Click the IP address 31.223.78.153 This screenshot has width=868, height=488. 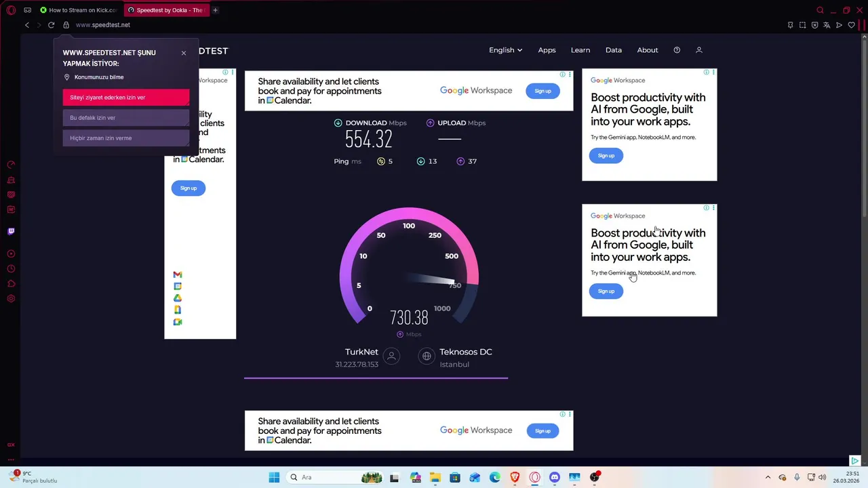pos(357,365)
